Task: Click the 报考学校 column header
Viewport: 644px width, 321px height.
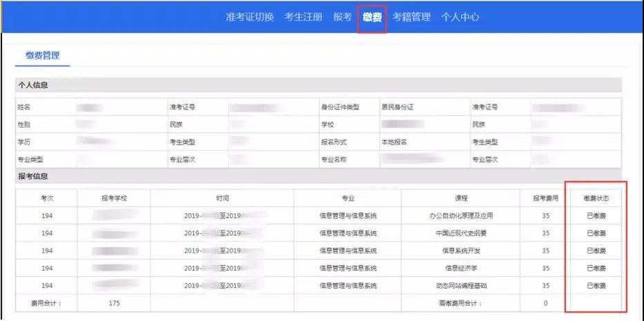Action: point(115,198)
